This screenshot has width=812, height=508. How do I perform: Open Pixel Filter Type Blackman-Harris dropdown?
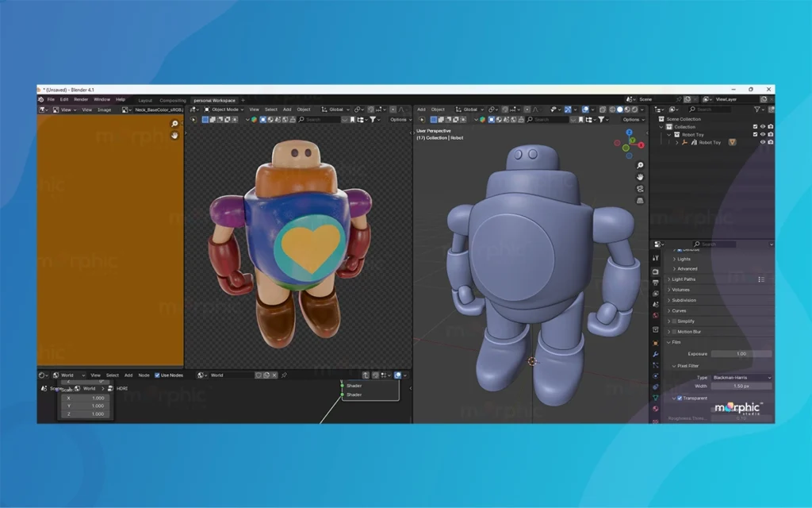coord(741,378)
